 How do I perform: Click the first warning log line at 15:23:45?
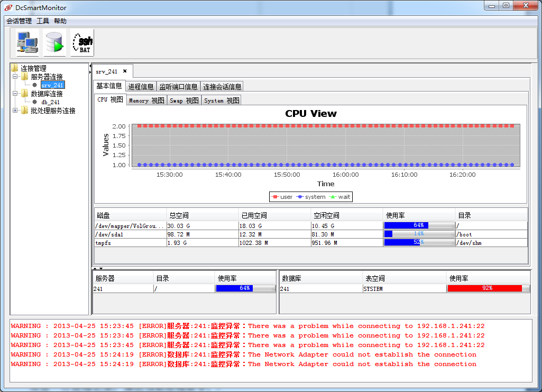tap(248, 326)
